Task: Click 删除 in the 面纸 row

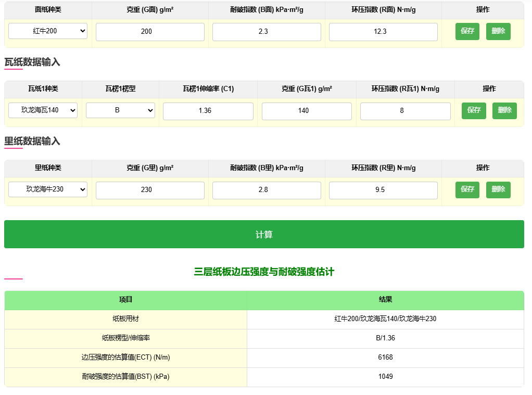Action: 498,31
